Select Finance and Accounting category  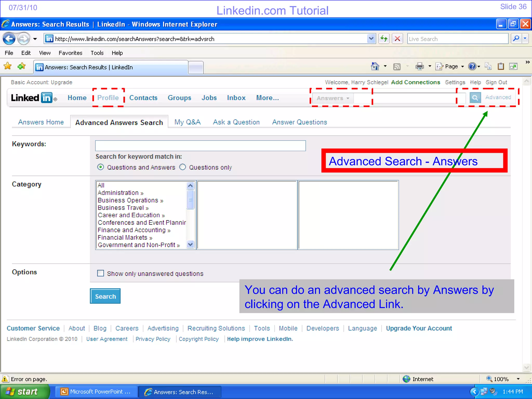[x=134, y=230]
